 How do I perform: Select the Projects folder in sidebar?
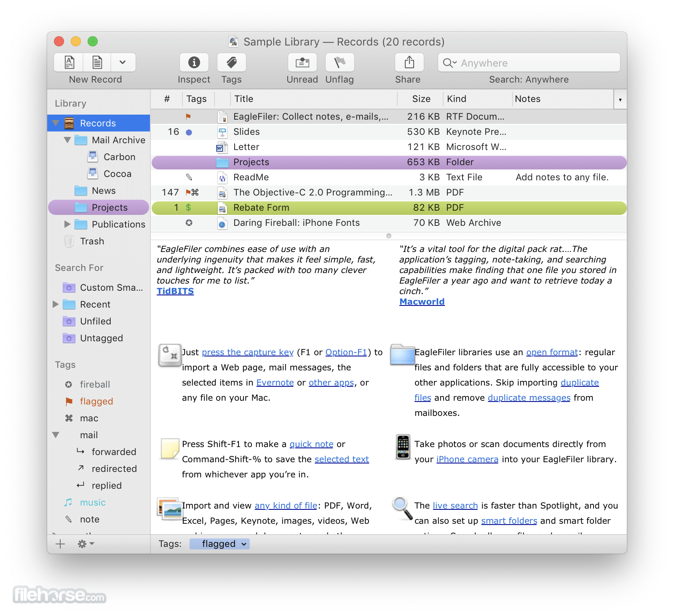[x=99, y=207]
